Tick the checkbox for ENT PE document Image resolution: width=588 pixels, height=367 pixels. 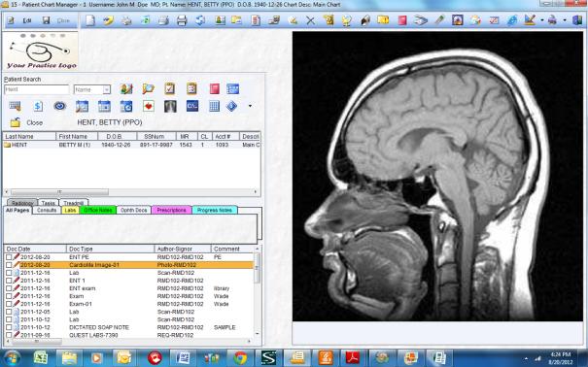9,257
